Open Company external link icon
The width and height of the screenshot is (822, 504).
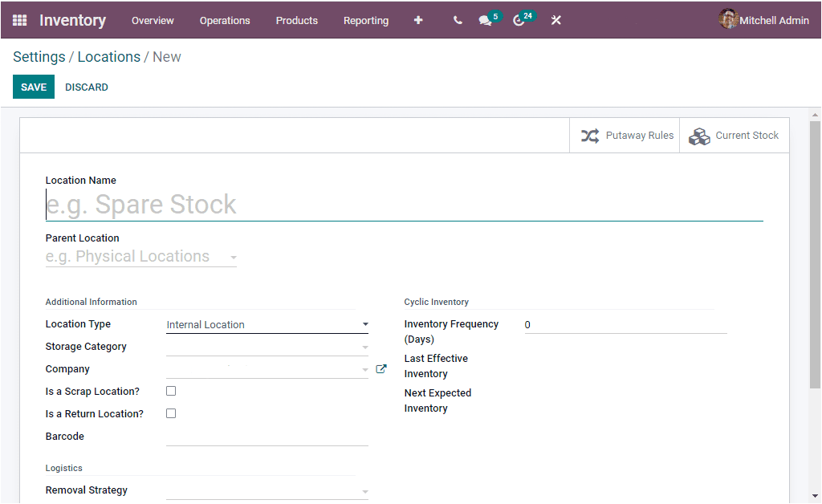tap(381, 369)
